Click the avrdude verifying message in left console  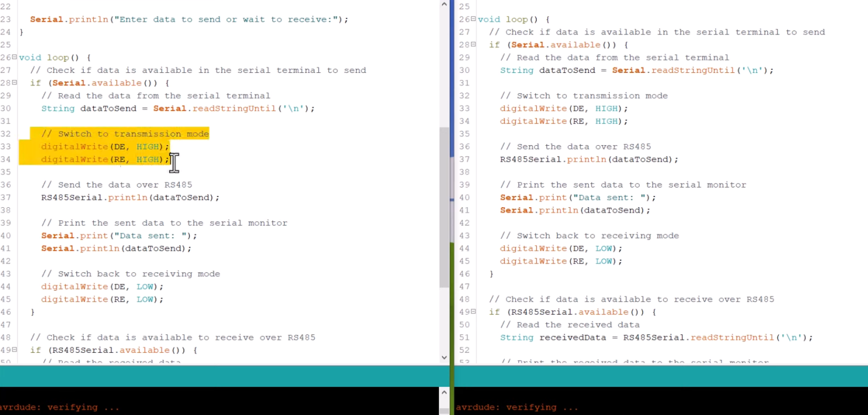[59, 407]
